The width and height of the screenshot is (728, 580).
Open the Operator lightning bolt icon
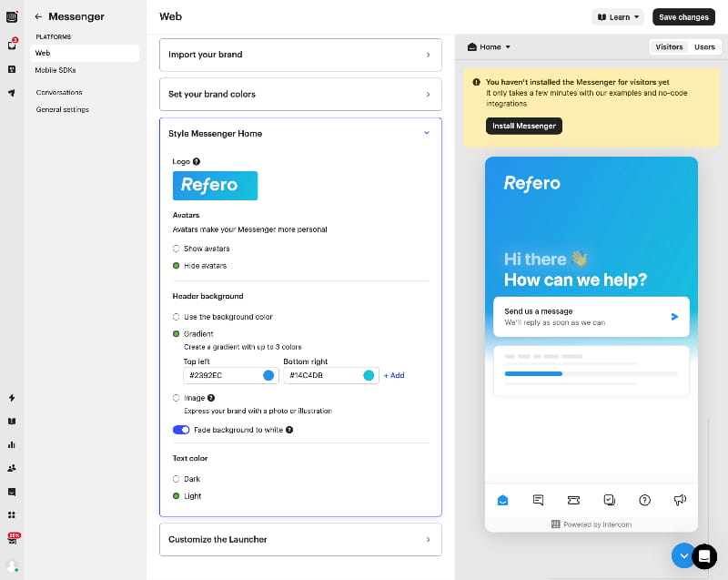click(x=12, y=398)
